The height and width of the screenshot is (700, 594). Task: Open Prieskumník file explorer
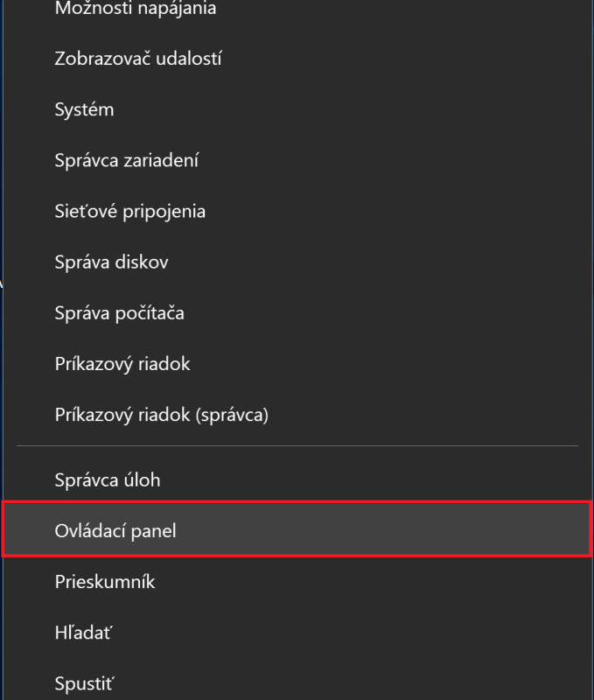[104, 582]
